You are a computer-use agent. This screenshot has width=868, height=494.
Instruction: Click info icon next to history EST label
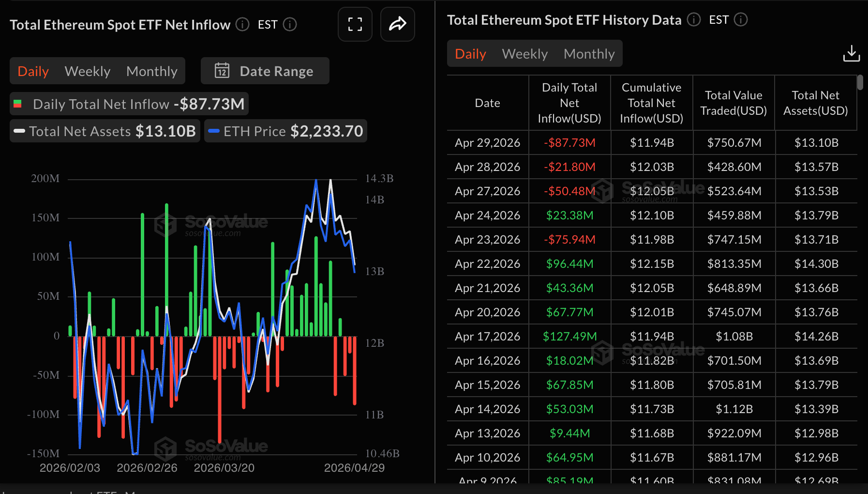(x=741, y=19)
